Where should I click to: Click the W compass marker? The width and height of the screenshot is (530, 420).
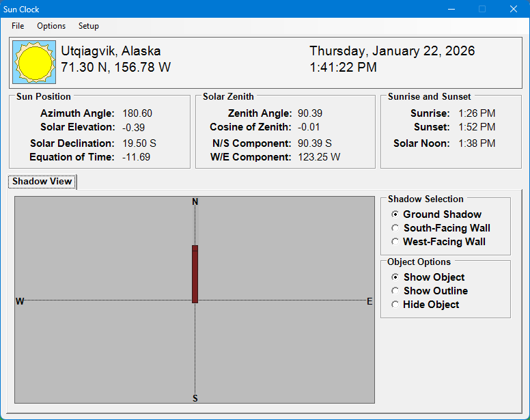pyautogui.click(x=20, y=301)
